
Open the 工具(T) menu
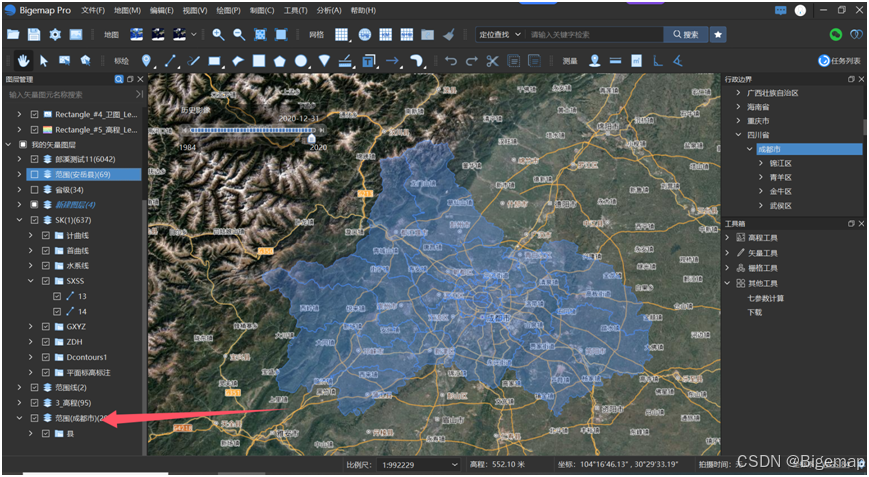click(x=295, y=11)
